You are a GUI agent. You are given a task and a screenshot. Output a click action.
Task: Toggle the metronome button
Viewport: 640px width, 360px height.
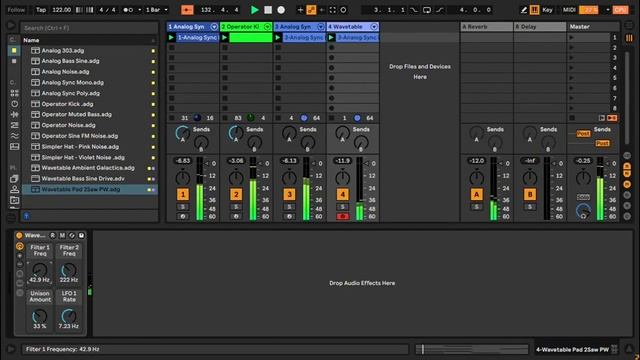(128, 10)
